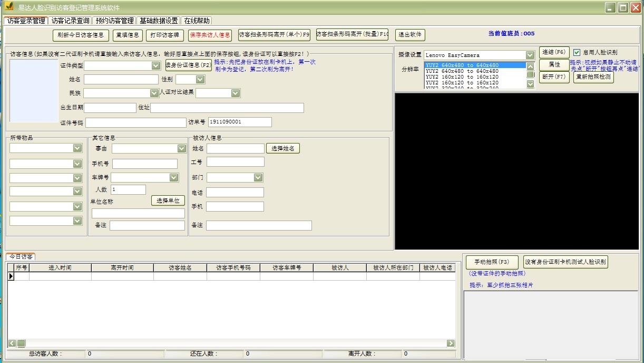Toggle 启用人脸识别 checkbox
This screenshot has width=644, height=363.
pyautogui.click(x=577, y=52)
